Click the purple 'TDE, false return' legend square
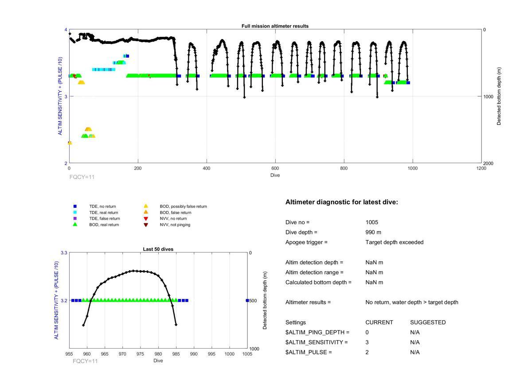Viewport: 532px width, 392px height. coord(75,218)
